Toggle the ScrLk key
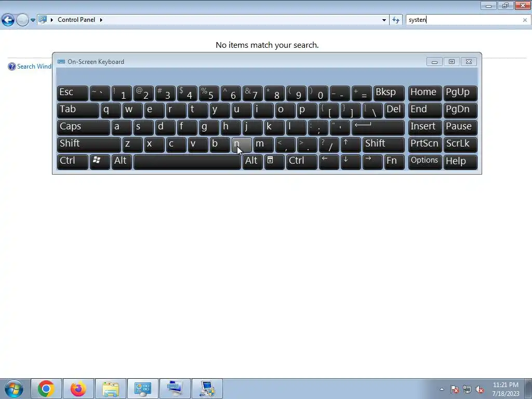 (x=460, y=144)
